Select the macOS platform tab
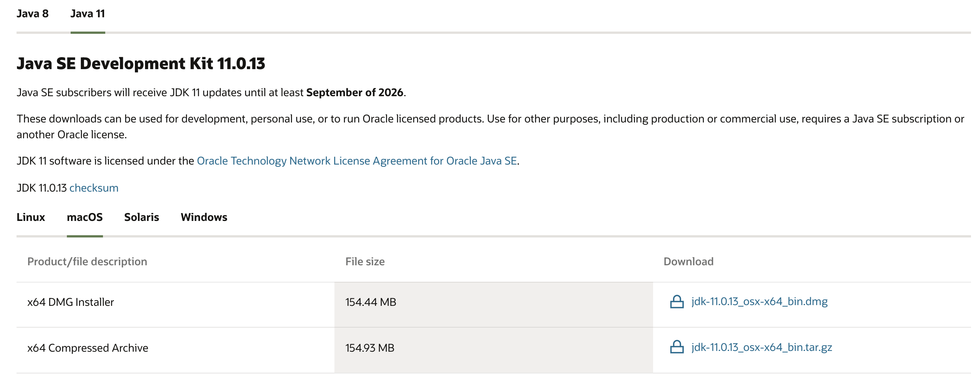980x384 pixels. pos(85,217)
